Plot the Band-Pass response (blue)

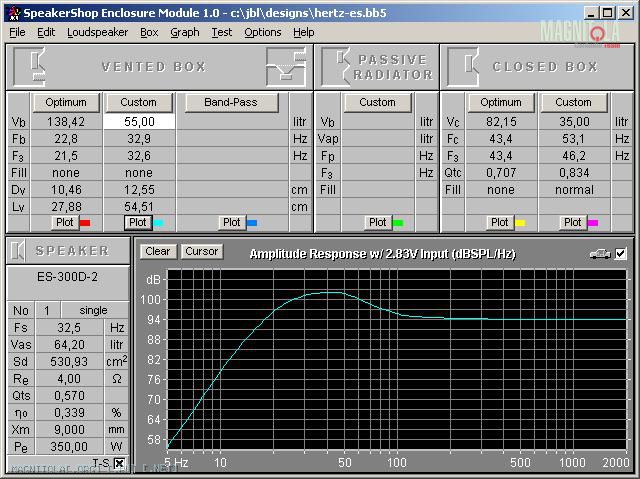[231, 222]
